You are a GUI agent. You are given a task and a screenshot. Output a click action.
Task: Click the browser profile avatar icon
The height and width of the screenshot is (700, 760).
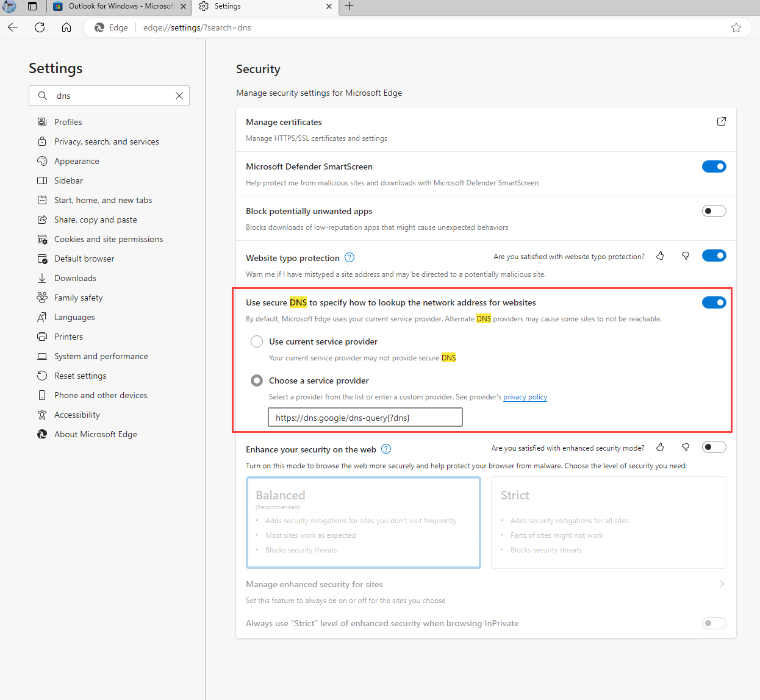tap(9, 6)
